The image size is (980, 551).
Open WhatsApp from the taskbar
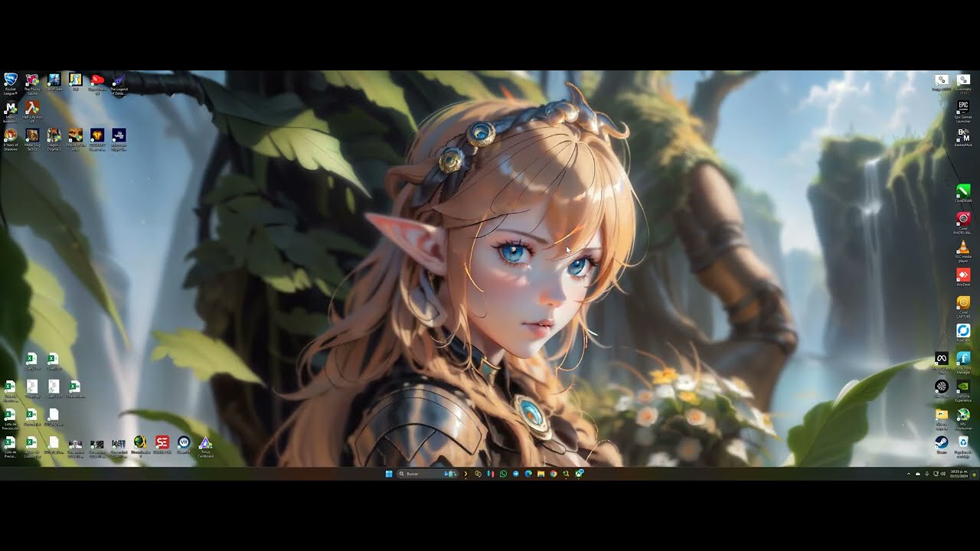point(503,474)
